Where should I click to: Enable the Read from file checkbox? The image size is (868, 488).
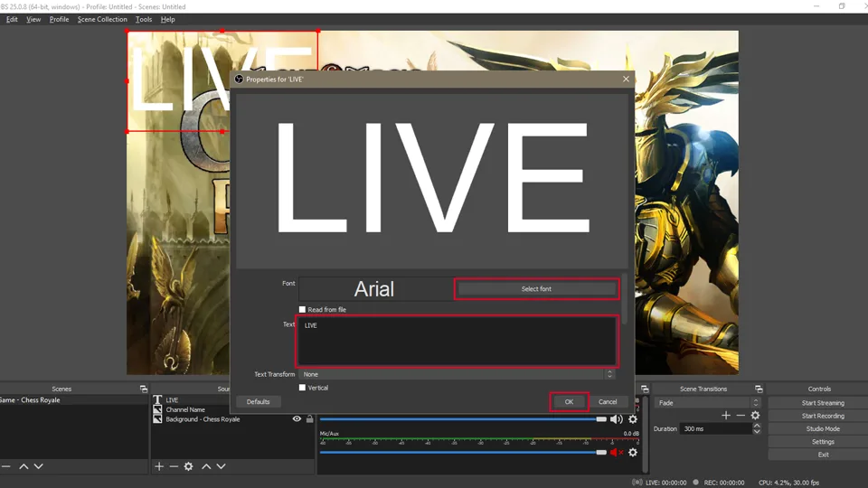point(302,309)
